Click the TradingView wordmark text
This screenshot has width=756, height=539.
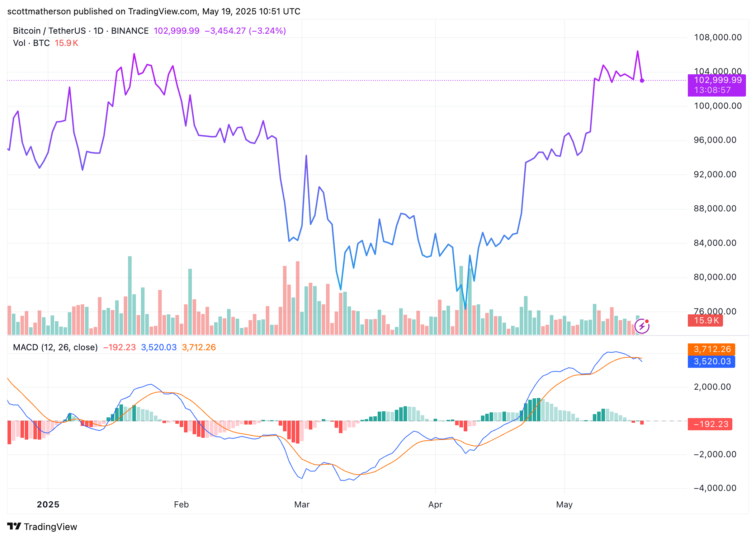point(51,526)
